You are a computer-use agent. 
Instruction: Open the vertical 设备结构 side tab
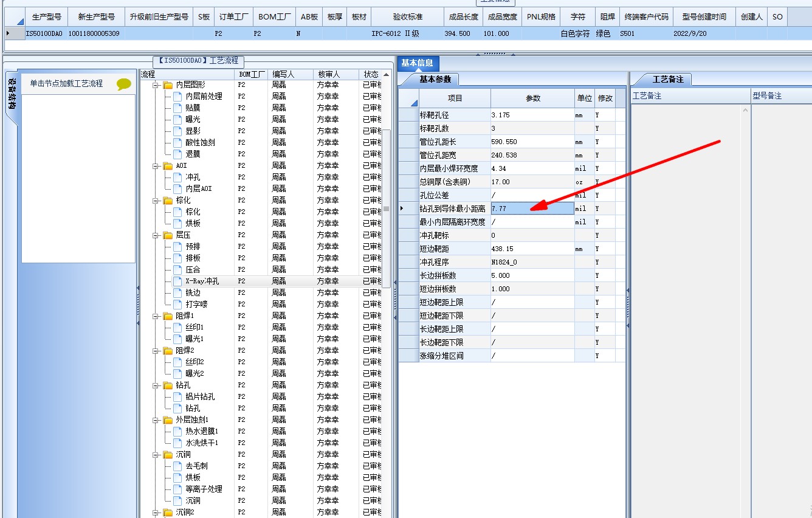point(12,96)
